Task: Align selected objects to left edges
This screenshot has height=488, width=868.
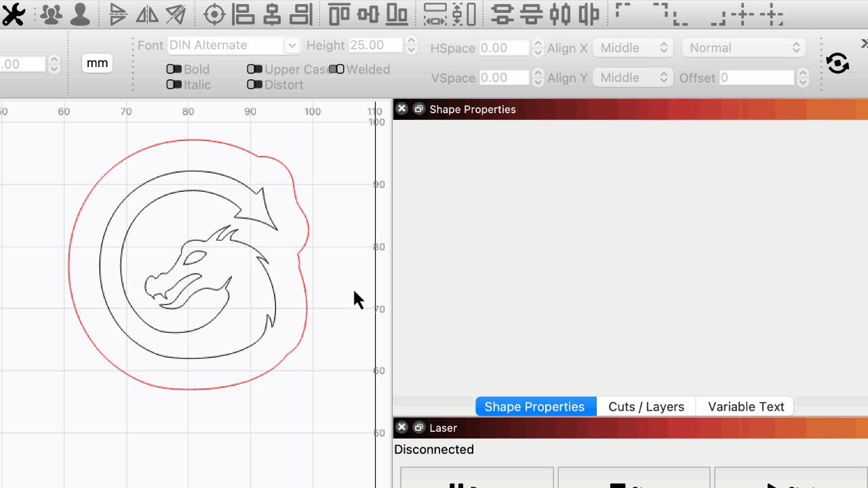Action: 243,14
